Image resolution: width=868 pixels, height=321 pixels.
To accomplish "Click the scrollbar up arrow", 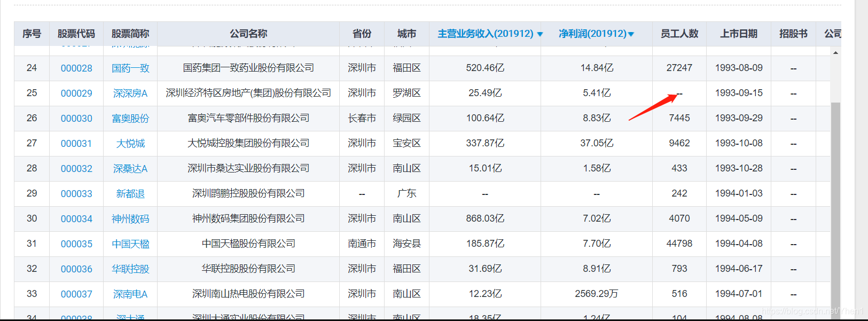I will tap(835, 52).
